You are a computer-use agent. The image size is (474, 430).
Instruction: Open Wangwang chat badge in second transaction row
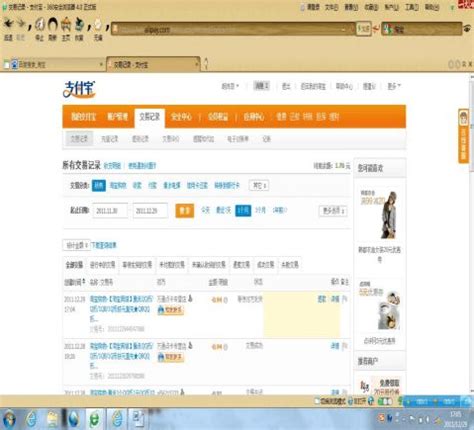(170, 357)
